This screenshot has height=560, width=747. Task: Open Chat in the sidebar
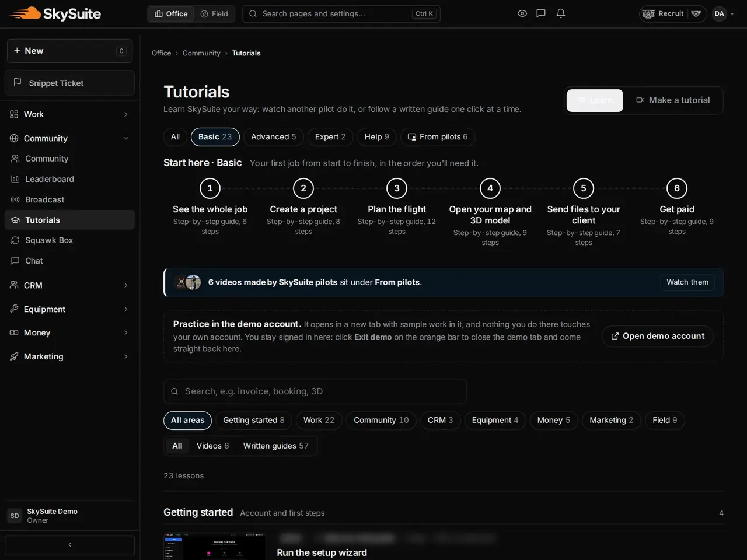pos(69,261)
